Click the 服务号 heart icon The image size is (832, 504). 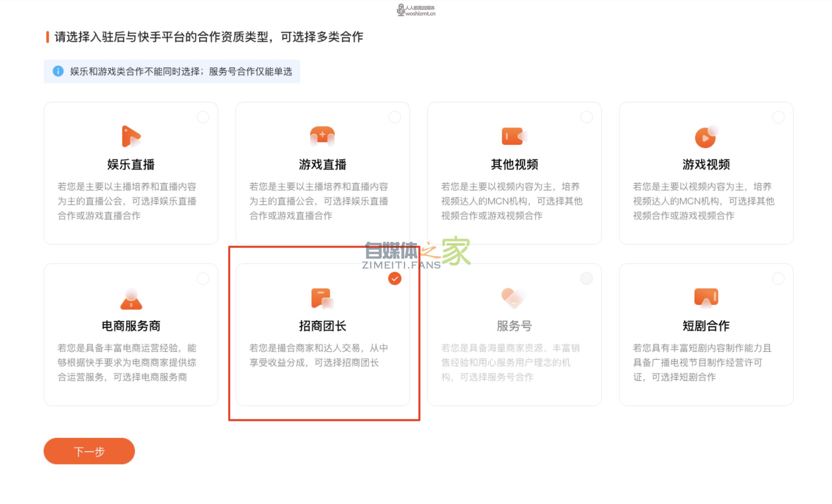(x=513, y=298)
